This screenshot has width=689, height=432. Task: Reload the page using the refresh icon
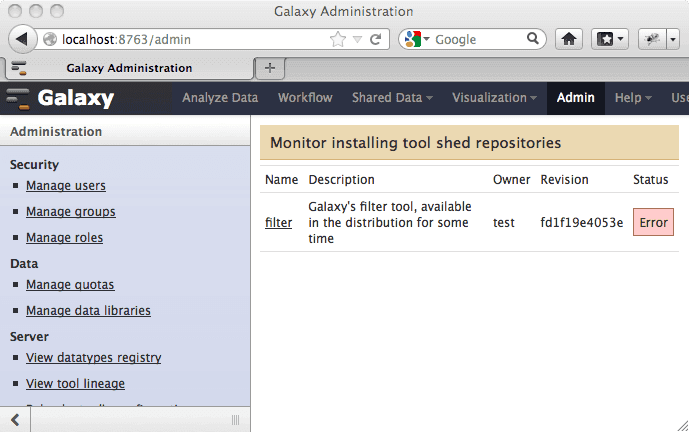coord(375,40)
